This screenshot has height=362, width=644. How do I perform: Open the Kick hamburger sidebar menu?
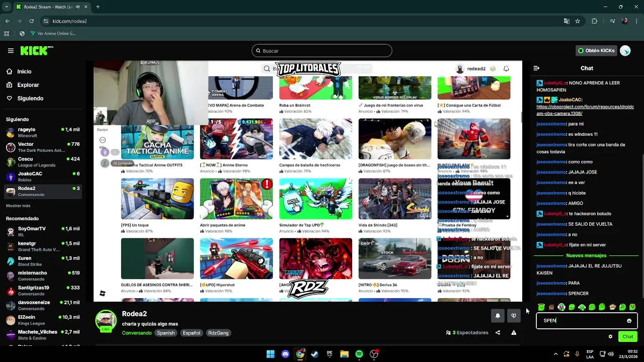[11, 51]
